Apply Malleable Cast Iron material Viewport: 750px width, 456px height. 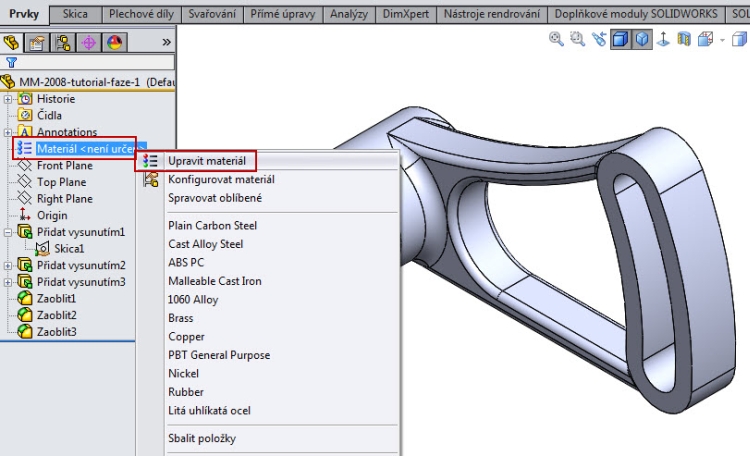click(x=215, y=281)
